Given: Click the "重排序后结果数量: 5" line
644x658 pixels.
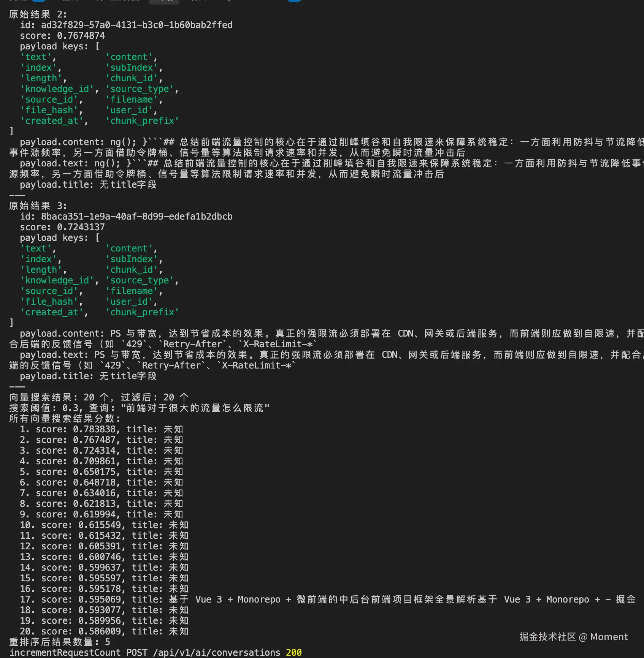Looking at the screenshot, I should (60, 642).
